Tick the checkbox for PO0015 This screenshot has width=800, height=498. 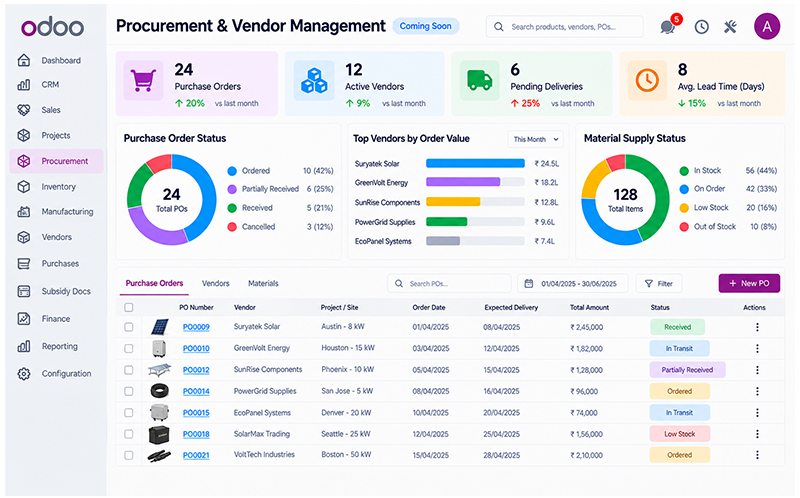(129, 412)
